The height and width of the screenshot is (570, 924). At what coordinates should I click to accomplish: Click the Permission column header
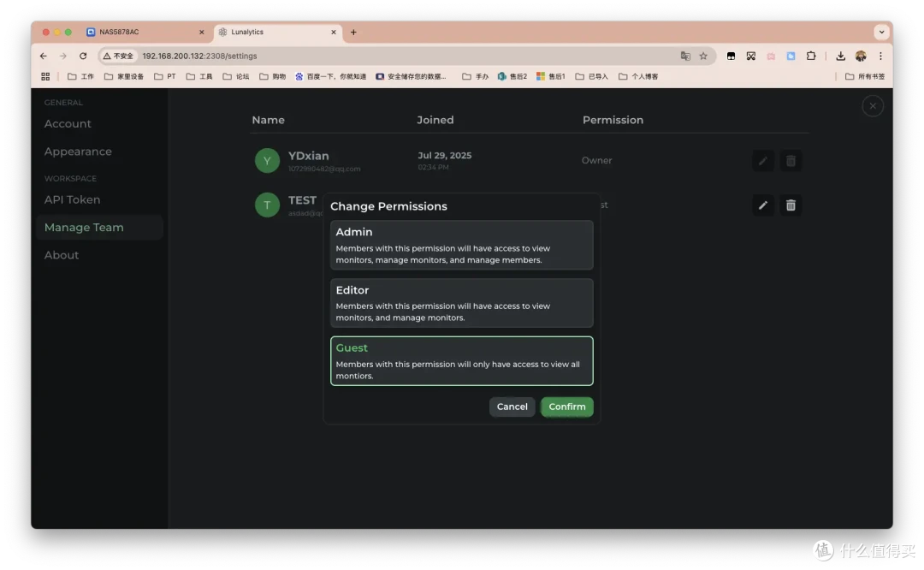613,121
